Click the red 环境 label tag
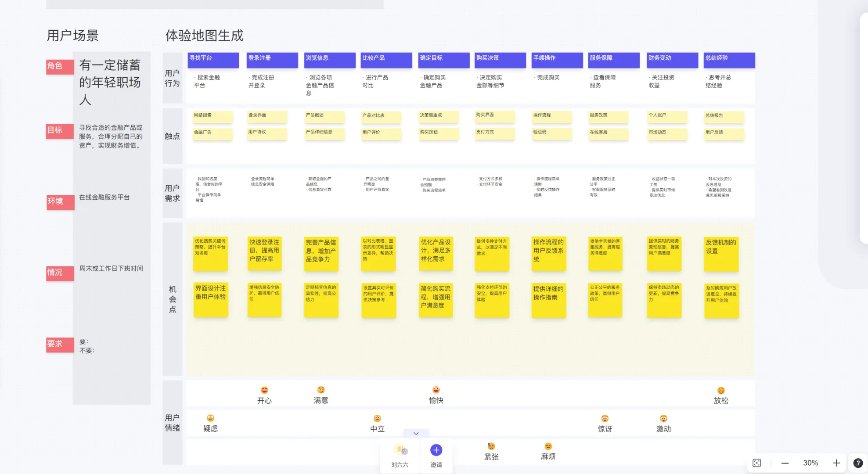Screen dimensions: 868x474 point(60,201)
